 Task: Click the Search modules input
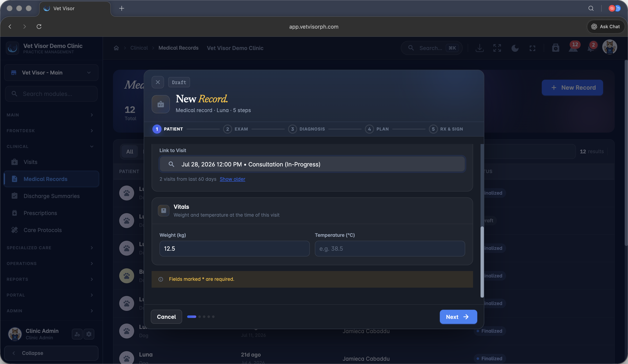(51, 94)
